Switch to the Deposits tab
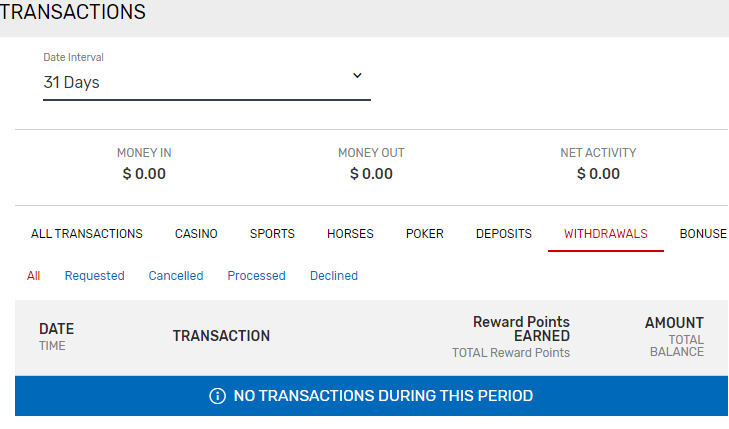Screen dimensions: 729x429 [504, 234]
